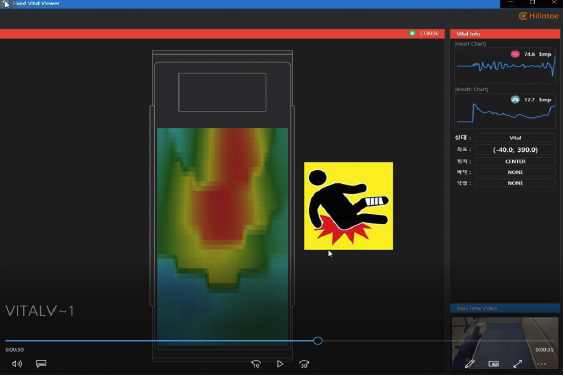Skip back 10 seconds
The image size is (564, 376).
pyautogui.click(x=256, y=364)
